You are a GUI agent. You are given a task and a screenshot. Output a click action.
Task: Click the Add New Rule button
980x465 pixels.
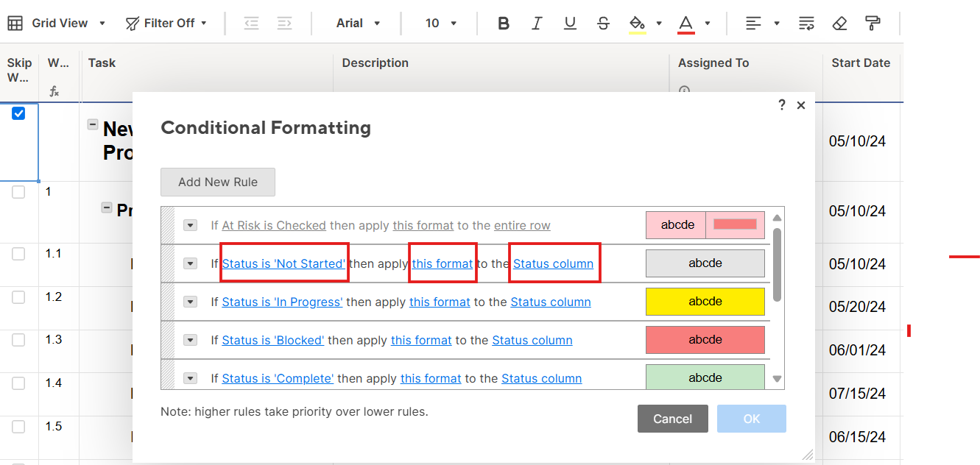coord(218,182)
